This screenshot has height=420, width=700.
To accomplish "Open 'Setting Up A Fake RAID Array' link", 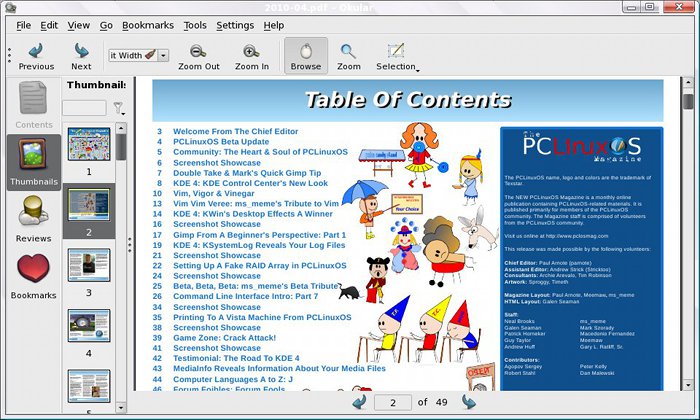I will tap(259, 266).
